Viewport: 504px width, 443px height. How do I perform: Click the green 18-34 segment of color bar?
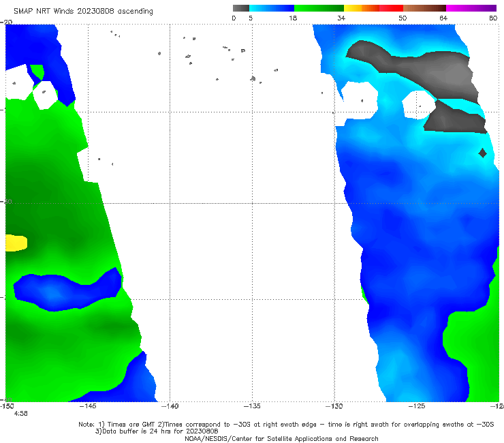[319, 8]
